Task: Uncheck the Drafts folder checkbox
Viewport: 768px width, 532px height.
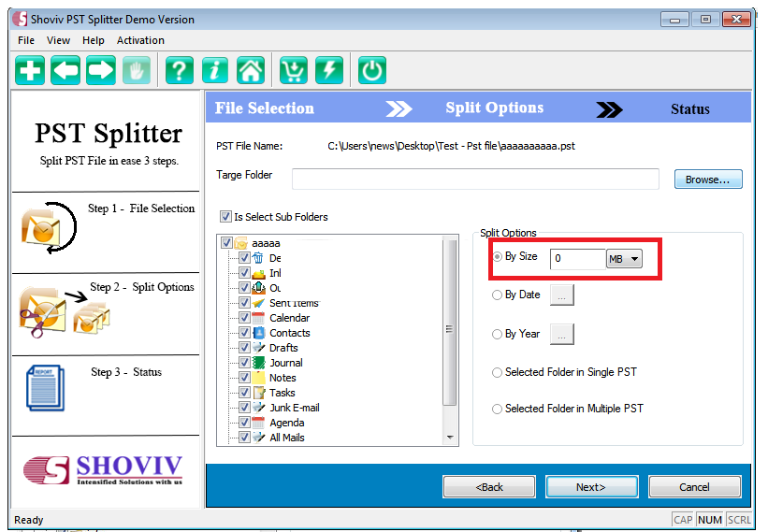Action: 244,348
